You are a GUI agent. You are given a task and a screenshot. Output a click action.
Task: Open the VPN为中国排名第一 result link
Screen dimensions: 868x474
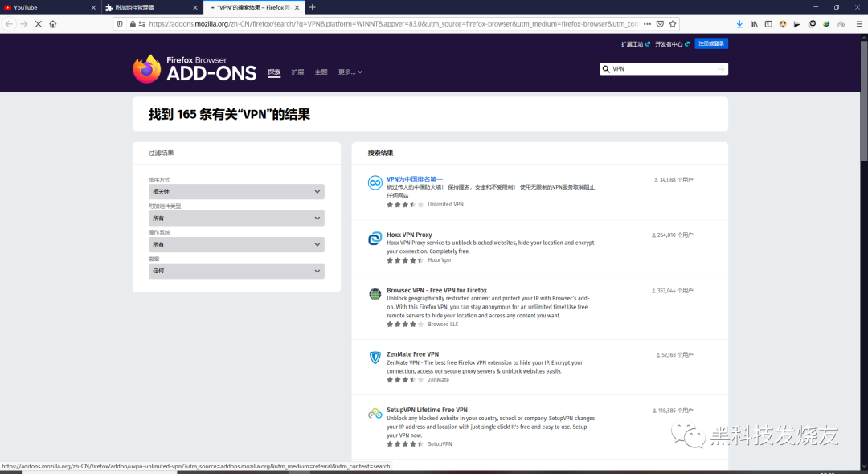[x=415, y=179]
